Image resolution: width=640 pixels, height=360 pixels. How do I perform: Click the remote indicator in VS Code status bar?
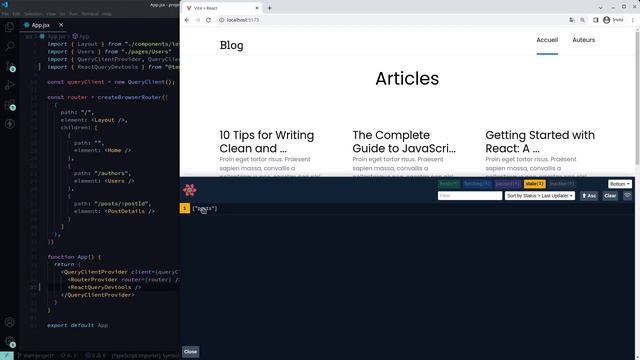point(7,356)
